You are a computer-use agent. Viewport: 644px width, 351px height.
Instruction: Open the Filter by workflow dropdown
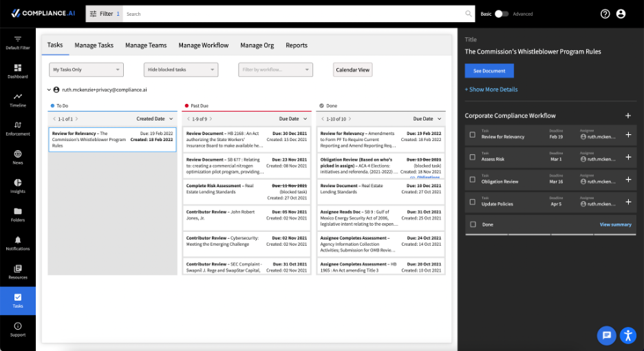(276, 70)
